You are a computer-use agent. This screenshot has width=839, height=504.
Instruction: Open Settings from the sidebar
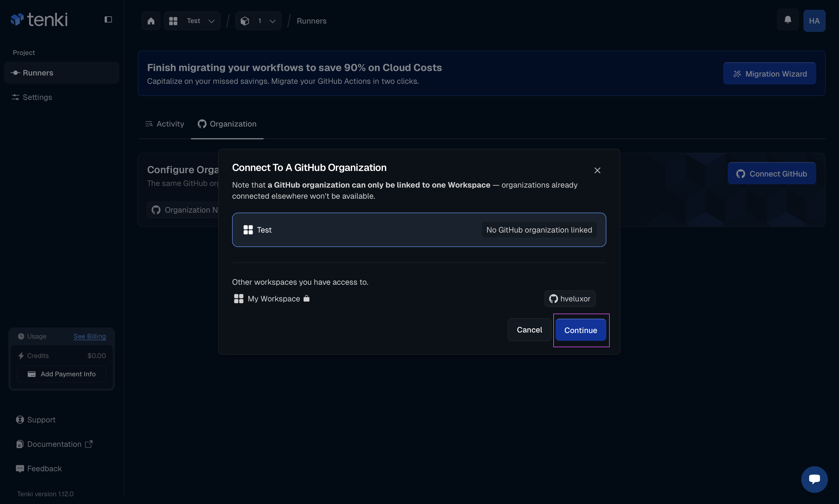(37, 97)
